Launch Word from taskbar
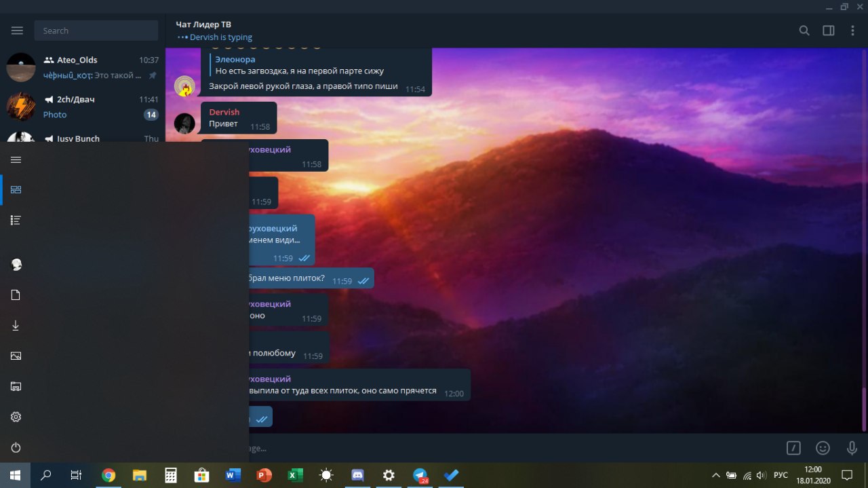The height and width of the screenshot is (488, 868). point(233,475)
